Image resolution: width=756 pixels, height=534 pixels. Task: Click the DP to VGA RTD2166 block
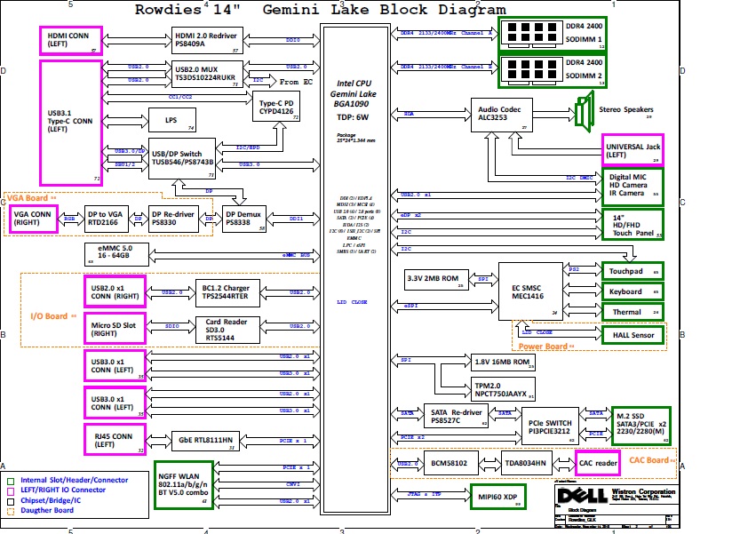pyautogui.click(x=106, y=219)
